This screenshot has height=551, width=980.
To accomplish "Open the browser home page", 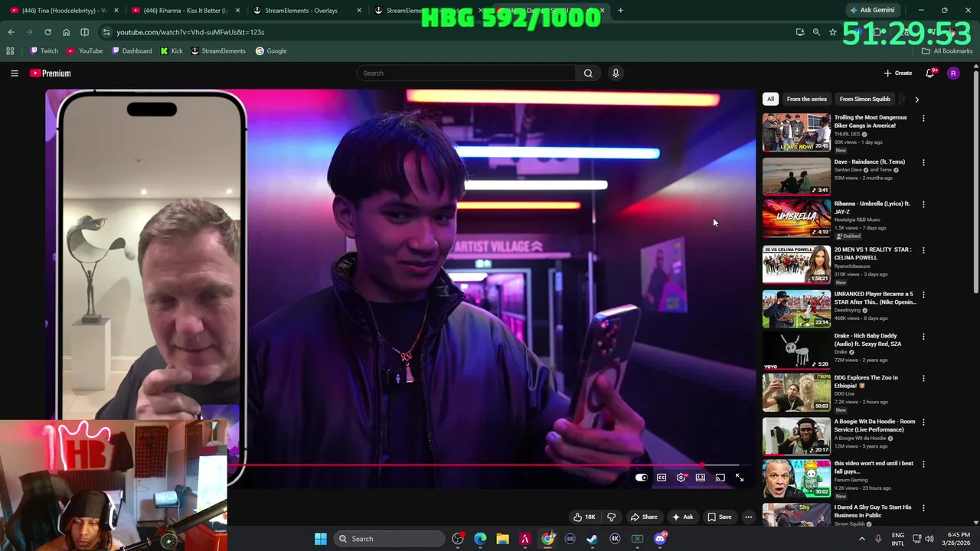I will (x=66, y=32).
